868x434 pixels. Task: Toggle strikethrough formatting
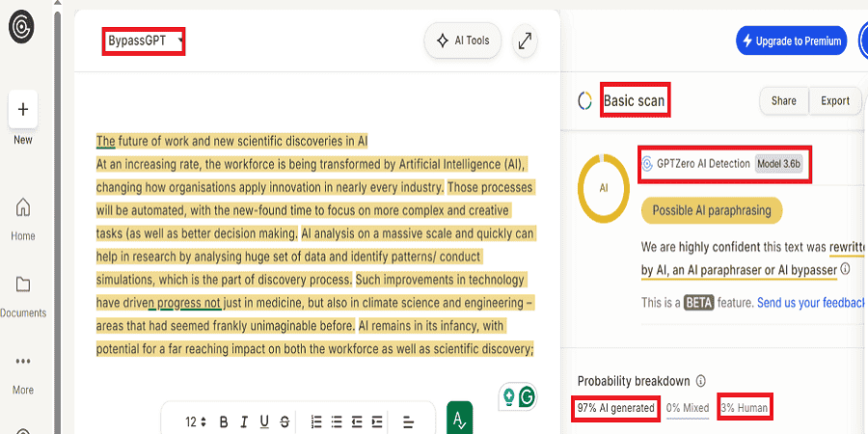pyautogui.click(x=285, y=421)
